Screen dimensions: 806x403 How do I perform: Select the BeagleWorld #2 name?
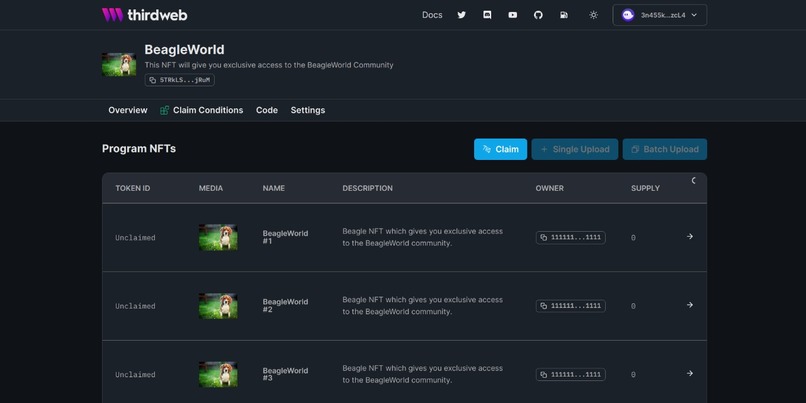coord(285,305)
